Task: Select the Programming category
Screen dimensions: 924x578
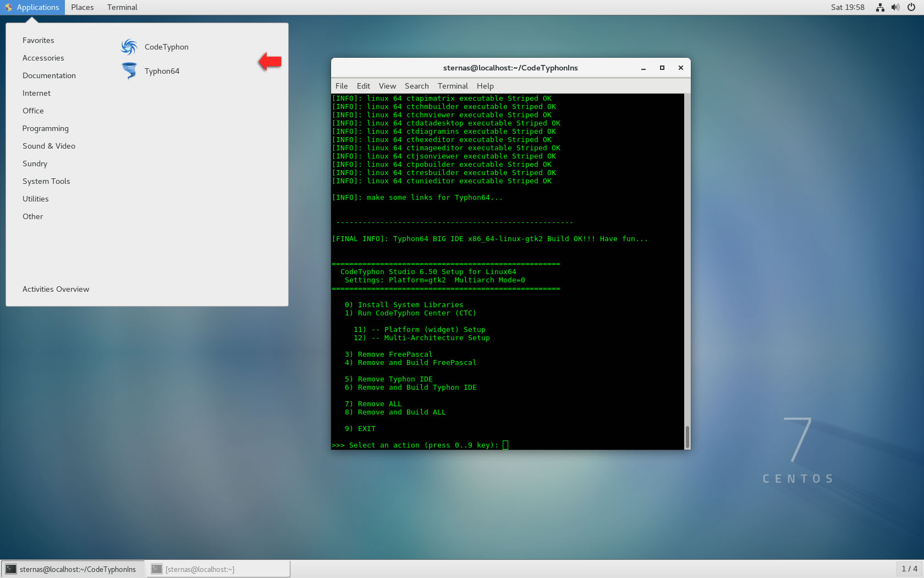Action: tap(46, 128)
